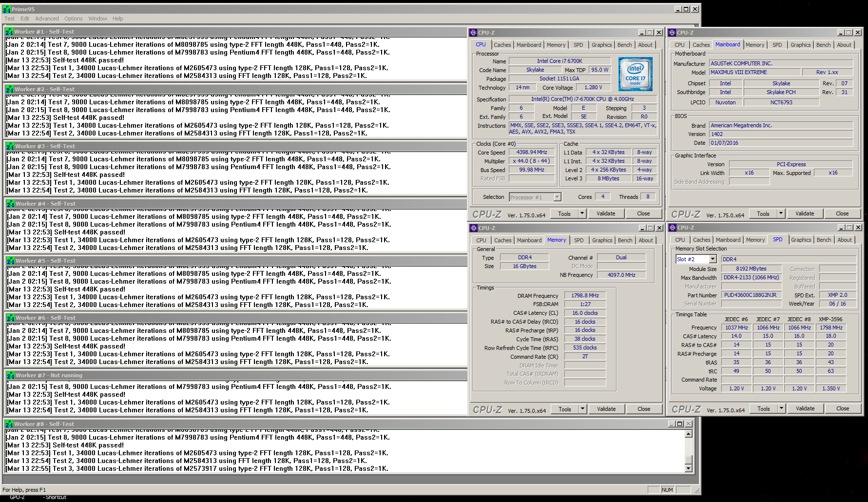Click Row Refresh Cycle Time 535 clocks value

click(585, 348)
